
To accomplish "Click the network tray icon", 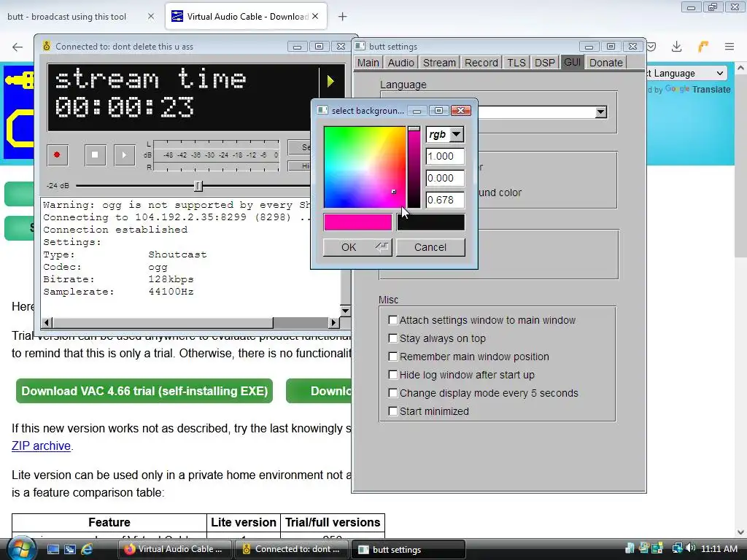I will click(676, 548).
